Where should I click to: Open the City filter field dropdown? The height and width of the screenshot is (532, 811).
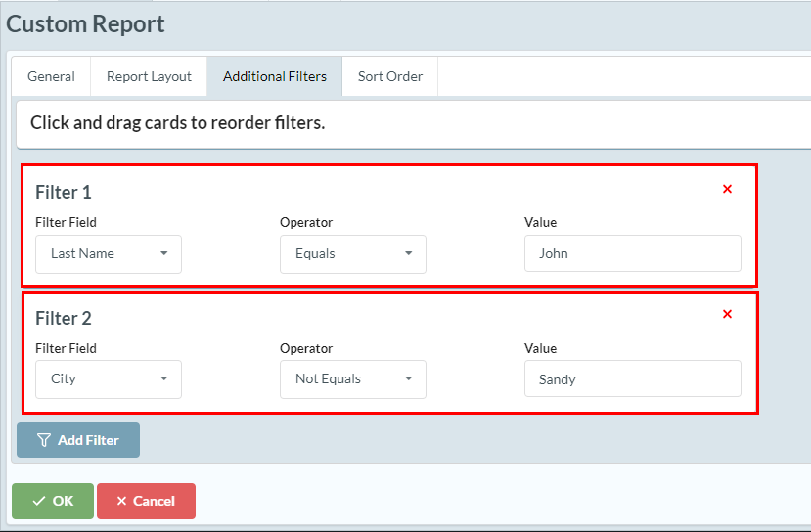tap(109, 379)
